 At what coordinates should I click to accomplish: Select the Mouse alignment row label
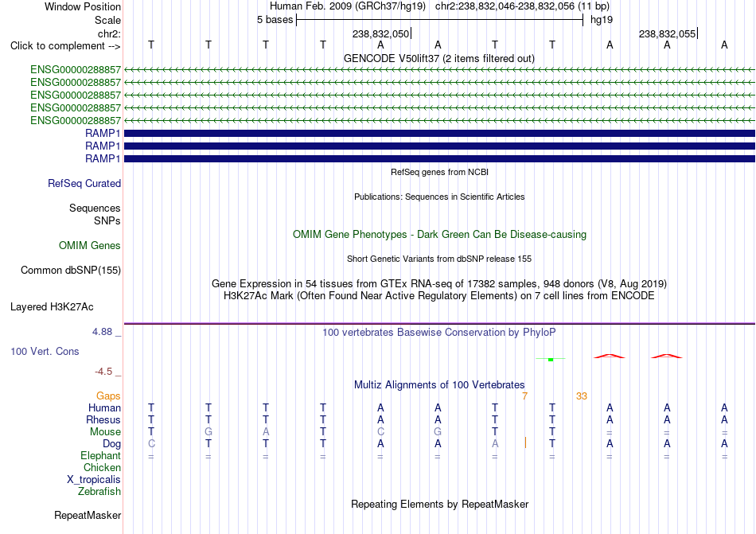[x=105, y=432]
